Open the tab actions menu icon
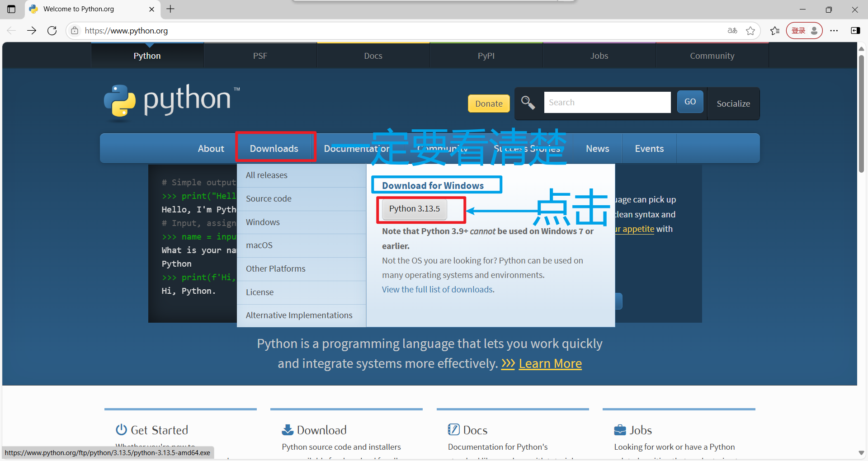Screen dimensions: 868x461 pyautogui.click(x=11, y=9)
